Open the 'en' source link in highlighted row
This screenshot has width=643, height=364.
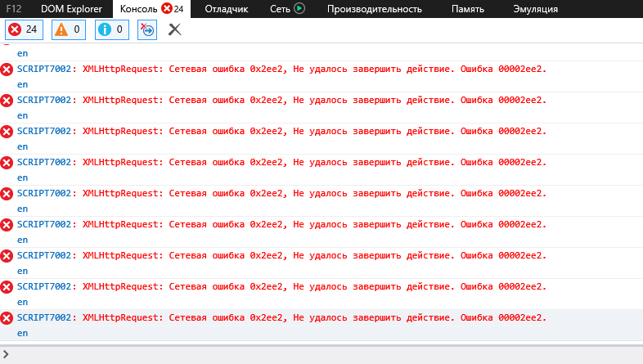click(x=23, y=333)
